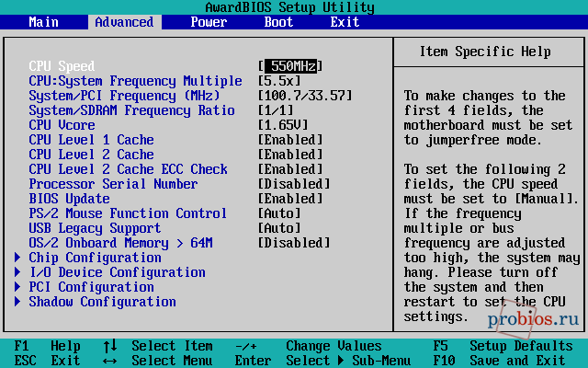The width and height of the screenshot is (588, 368).
Task: Click the Item Specific Help heading
Action: 485,52
